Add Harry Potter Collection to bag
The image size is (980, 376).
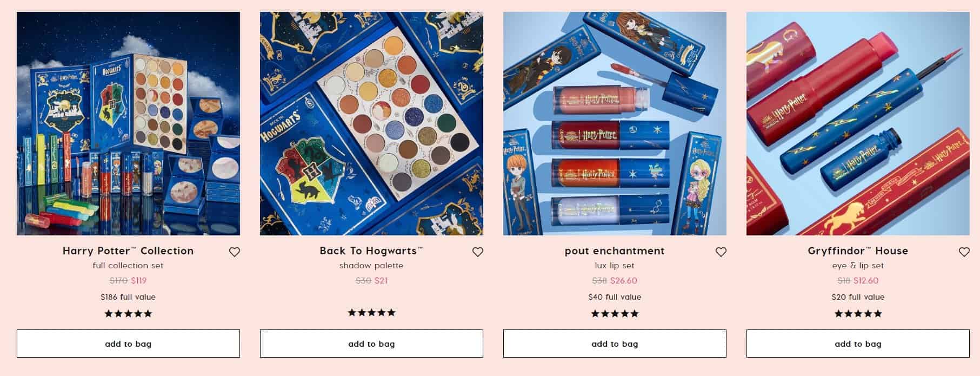click(x=128, y=344)
